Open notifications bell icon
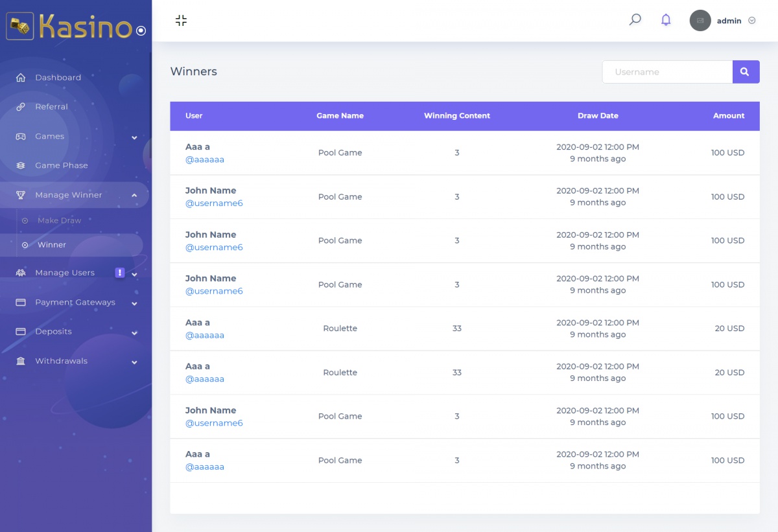The height and width of the screenshot is (532, 778). point(666,20)
